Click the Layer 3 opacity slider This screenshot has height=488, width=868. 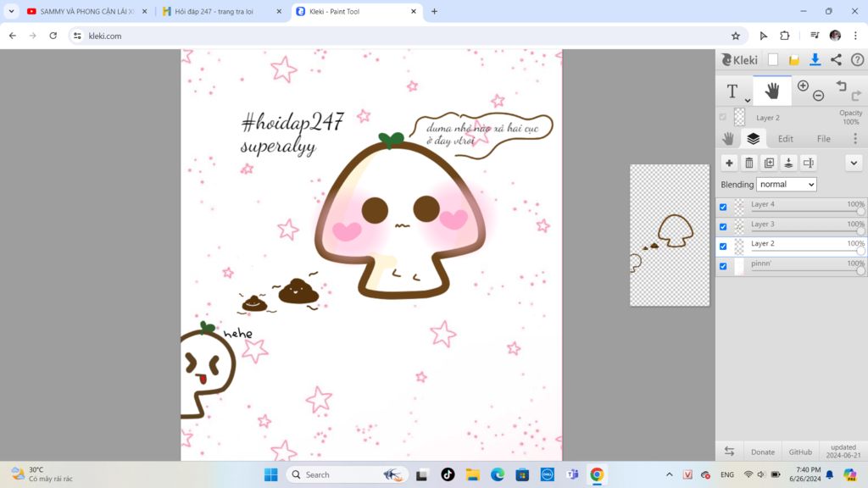click(x=807, y=231)
